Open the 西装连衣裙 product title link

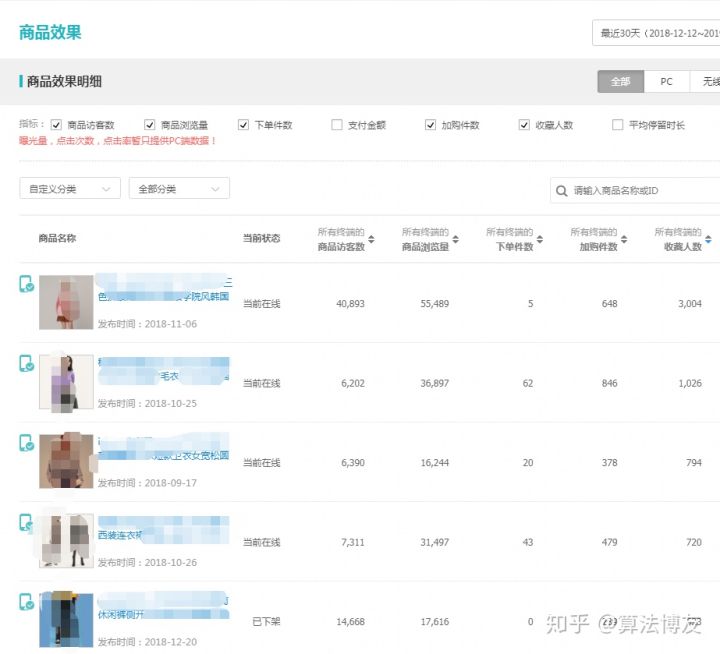tap(120, 535)
